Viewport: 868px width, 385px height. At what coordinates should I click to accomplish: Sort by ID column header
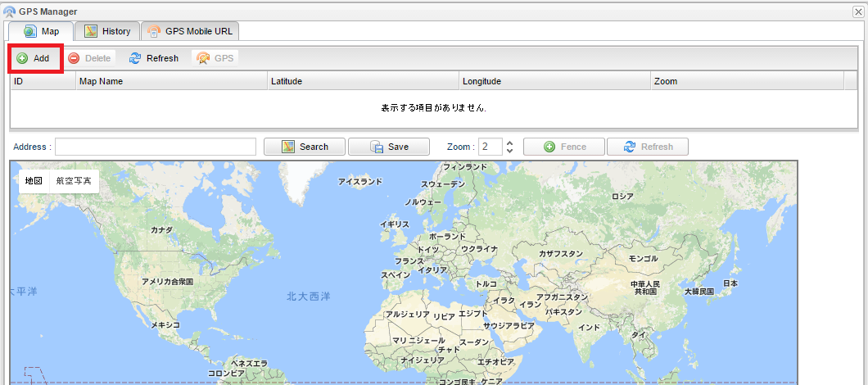click(43, 81)
